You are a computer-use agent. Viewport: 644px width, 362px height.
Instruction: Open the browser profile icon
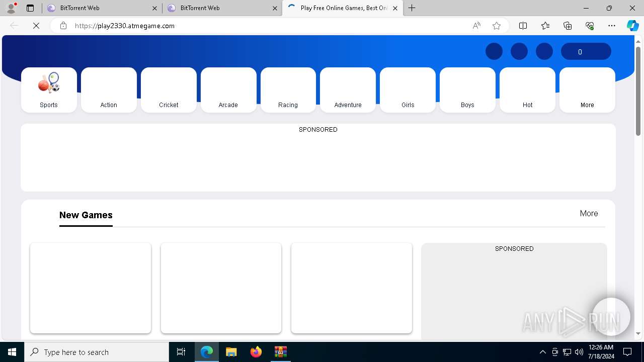click(x=11, y=8)
